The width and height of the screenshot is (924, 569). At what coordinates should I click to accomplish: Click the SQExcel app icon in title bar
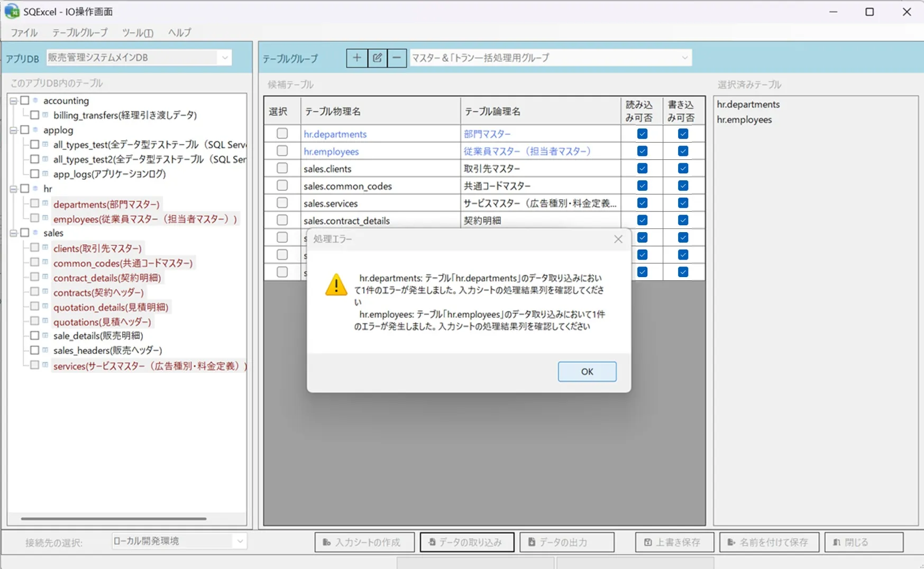[12, 12]
